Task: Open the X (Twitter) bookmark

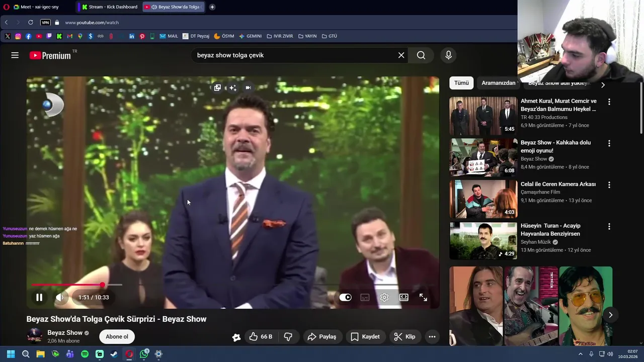Action: tap(8, 36)
